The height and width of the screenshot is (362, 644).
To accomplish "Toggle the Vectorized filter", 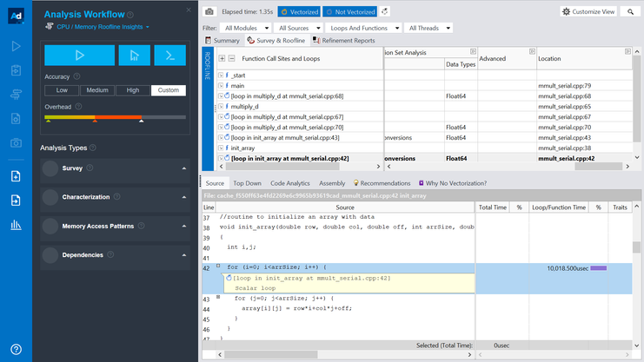I will pos(299,11).
